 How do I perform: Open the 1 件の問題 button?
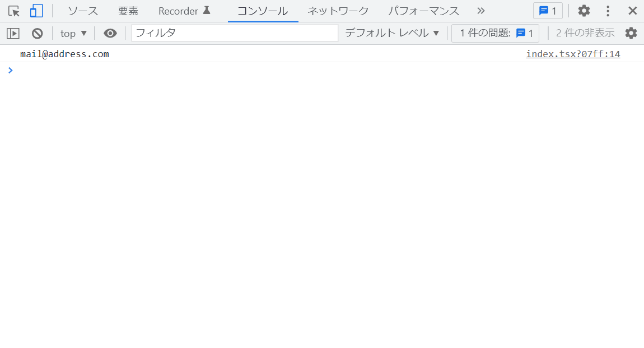(x=496, y=33)
